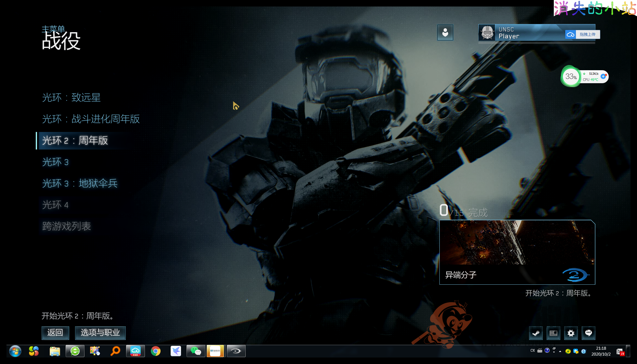This screenshot has width=637, height=364.
Task: Select 光环：战斗进化周年版 campaign
Action: [x=91, y=119]
